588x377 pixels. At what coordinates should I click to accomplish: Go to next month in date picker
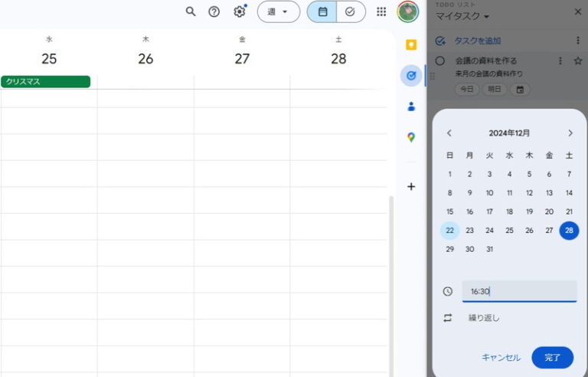click(x=570, y=133)
